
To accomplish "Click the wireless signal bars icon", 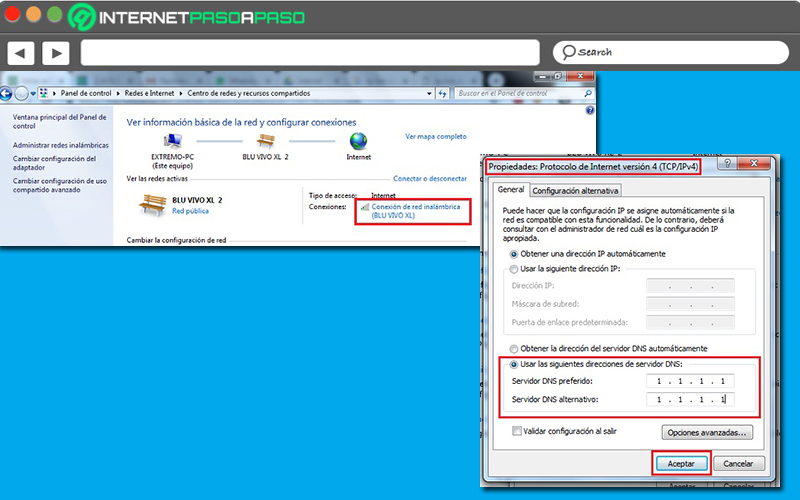I will 365,207.
